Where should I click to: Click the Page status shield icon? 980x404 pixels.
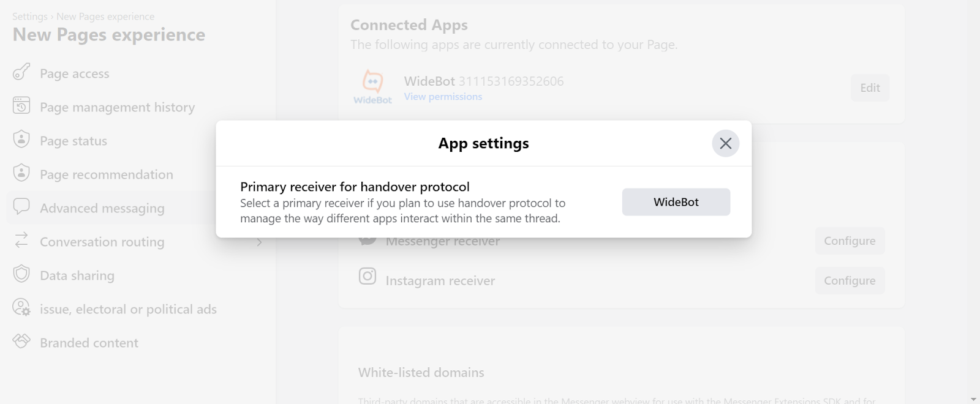click(x=21, y=140)
